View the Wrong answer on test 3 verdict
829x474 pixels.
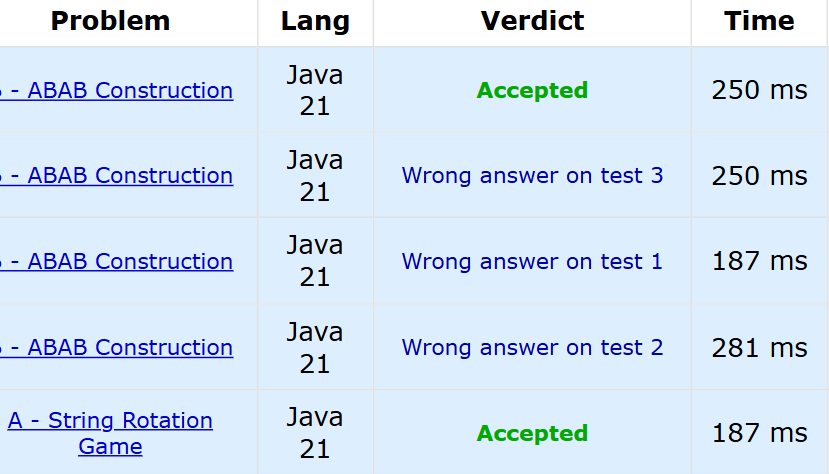point(532,175)
